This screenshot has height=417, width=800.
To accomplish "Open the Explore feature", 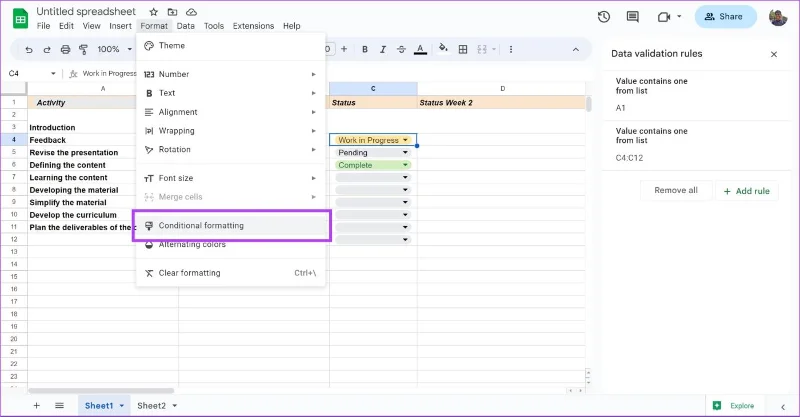I will coord(734,405).
